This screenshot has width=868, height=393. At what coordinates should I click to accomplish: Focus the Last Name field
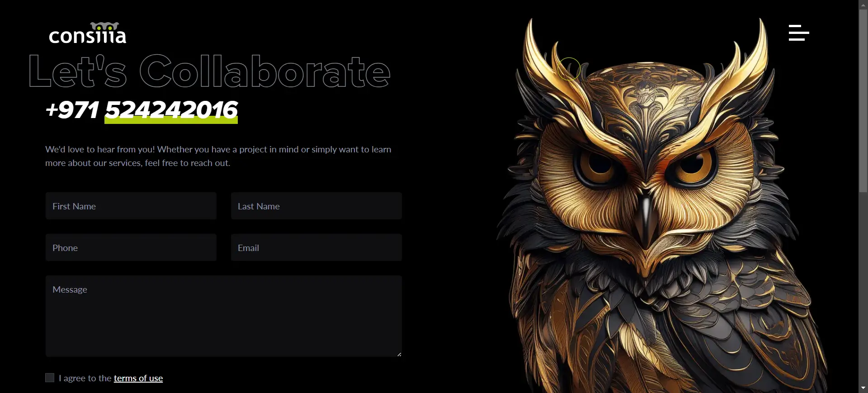pos(316,206)
